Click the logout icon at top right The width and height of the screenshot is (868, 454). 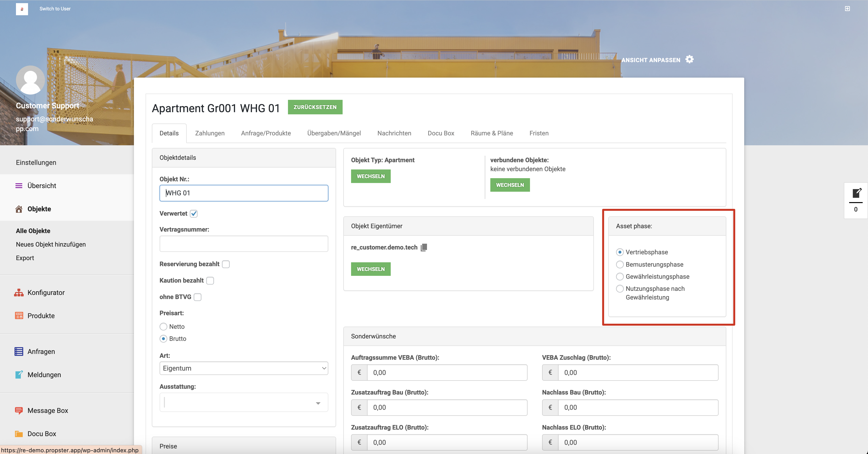point(847,9)
